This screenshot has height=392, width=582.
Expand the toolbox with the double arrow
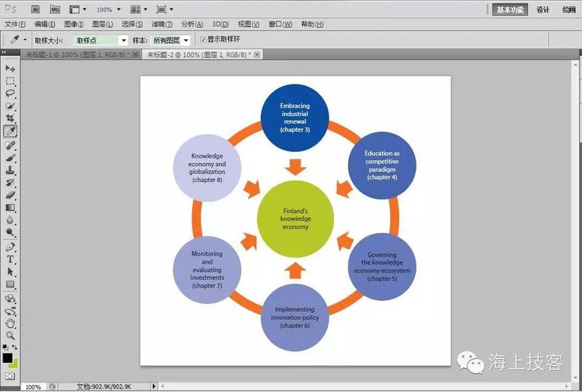coord(4,53)
